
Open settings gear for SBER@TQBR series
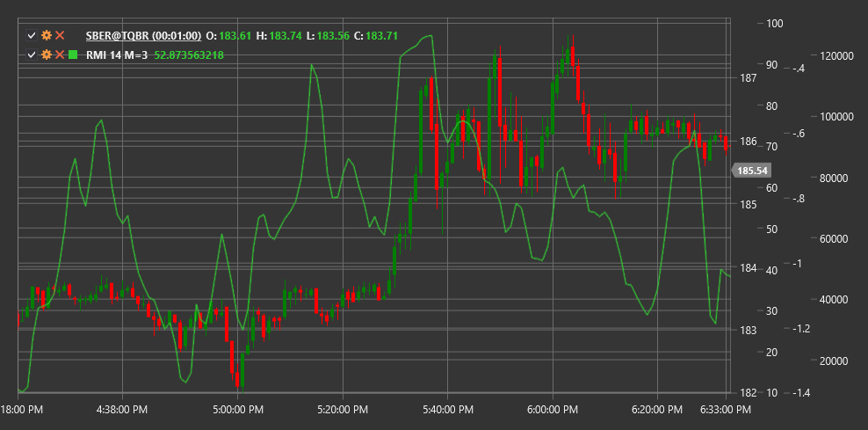[x=47, y=36]
